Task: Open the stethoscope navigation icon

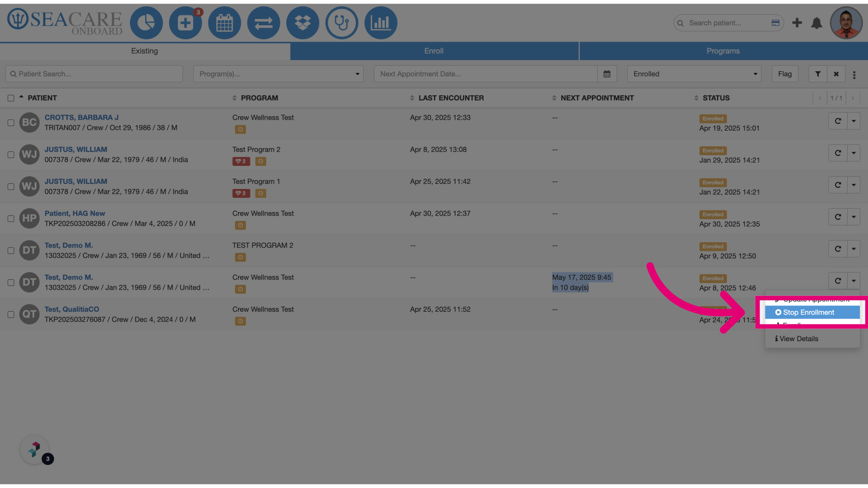Action: coord(342,23)
